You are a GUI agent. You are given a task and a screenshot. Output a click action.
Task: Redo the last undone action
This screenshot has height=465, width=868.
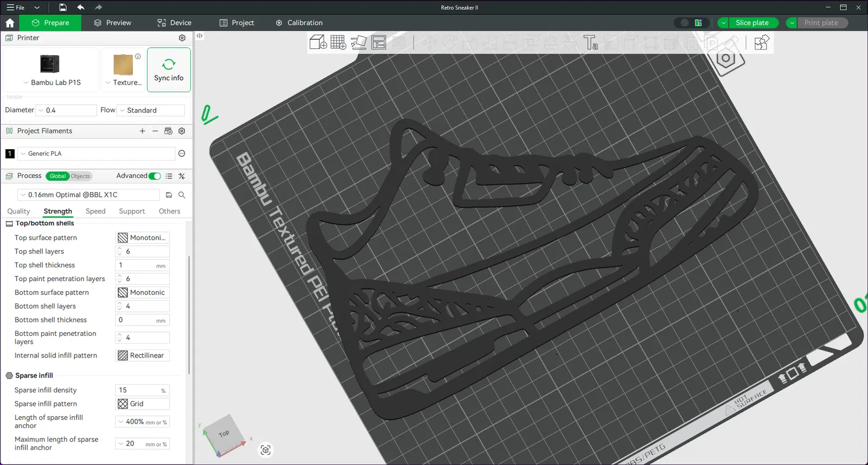coord(98,8)
